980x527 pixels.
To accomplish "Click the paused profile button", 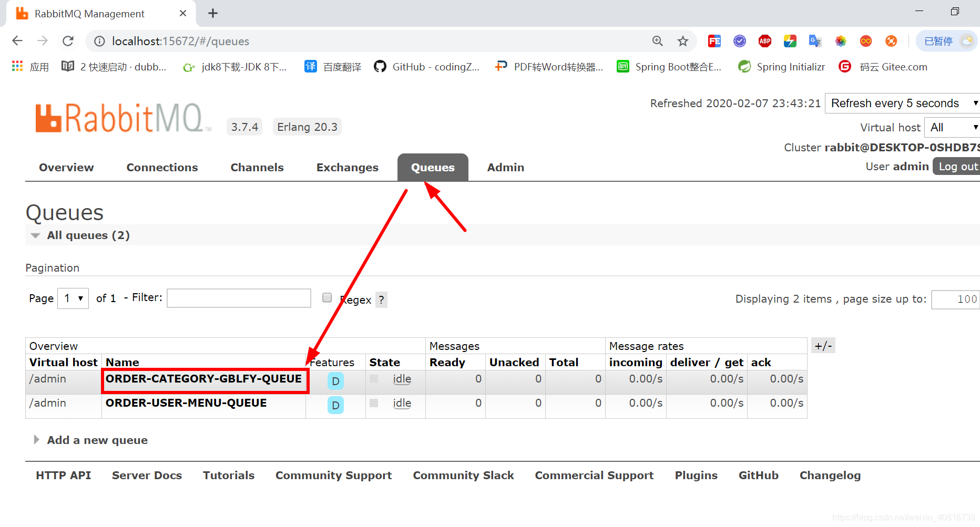I will click(x=947, y=41).
